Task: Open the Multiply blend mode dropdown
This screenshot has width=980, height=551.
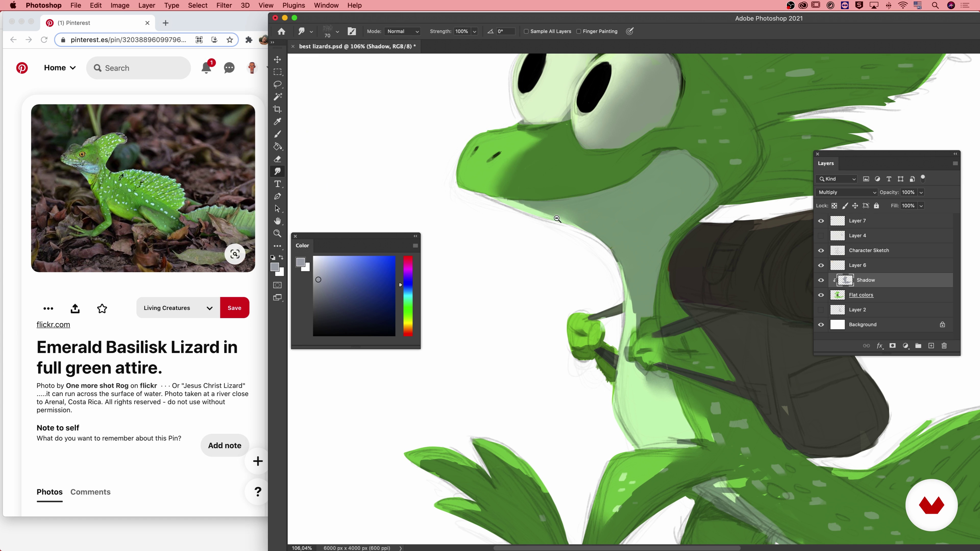Action: click(847, 192)
